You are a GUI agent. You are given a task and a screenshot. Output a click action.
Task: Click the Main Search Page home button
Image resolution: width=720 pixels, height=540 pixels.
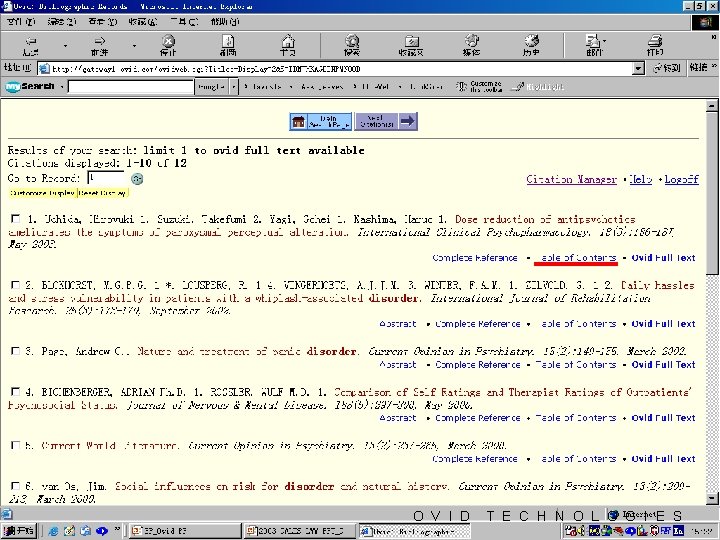pyautogui.click(x=321, y=122)
